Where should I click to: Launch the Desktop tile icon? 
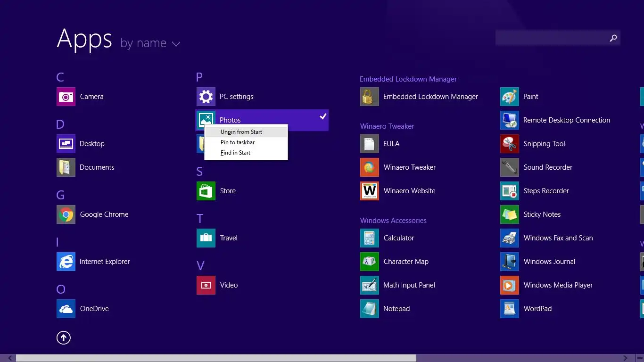[66, 144]
